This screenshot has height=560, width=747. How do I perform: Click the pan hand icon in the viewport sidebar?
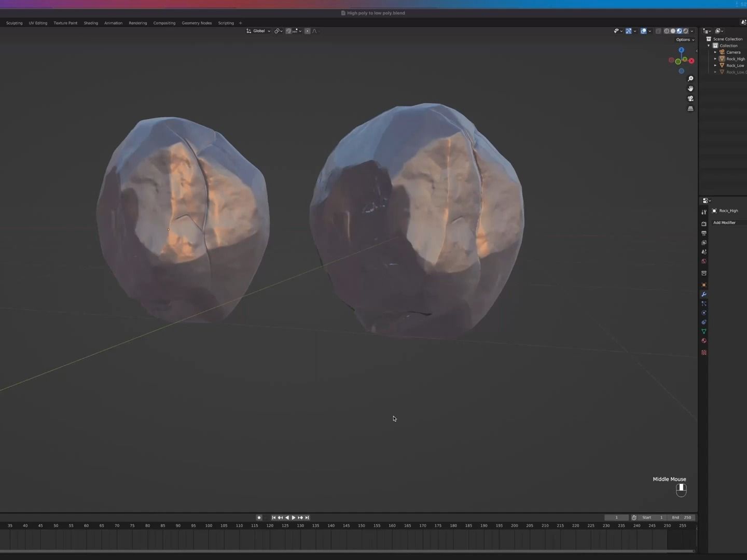[690, 89]
